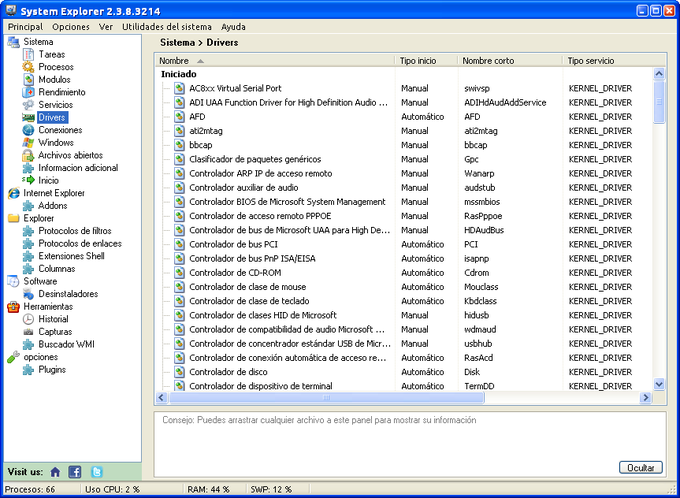The image size is (680, 498).
Task: Sort by Nombre corto column header
Action: pos(510,61)
